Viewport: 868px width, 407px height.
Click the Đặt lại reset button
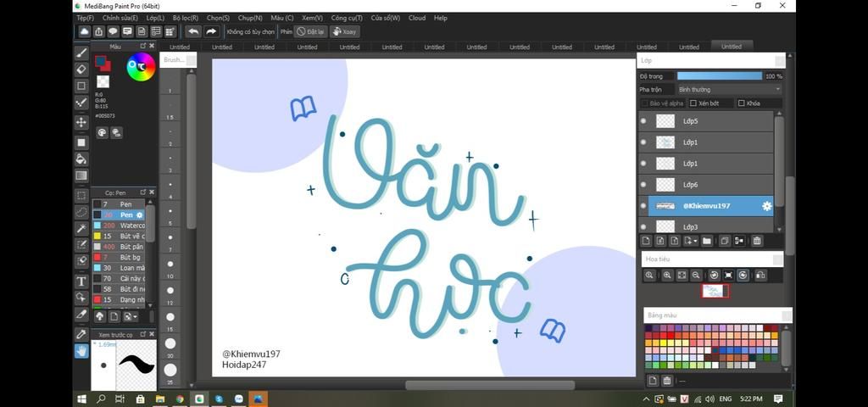(310, 31)
